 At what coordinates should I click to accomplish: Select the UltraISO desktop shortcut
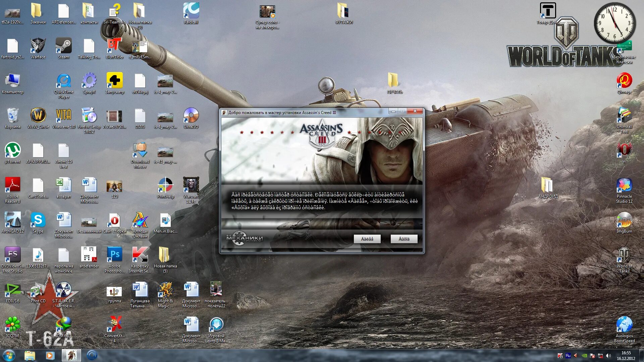pyautogui.click(x=191, y=118)
